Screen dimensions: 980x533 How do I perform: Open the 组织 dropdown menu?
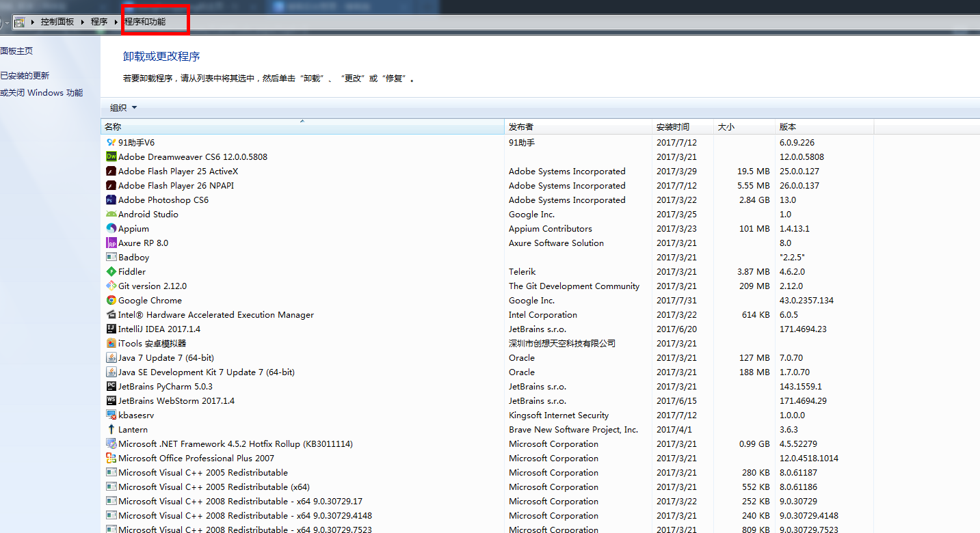tap(124, 107)
